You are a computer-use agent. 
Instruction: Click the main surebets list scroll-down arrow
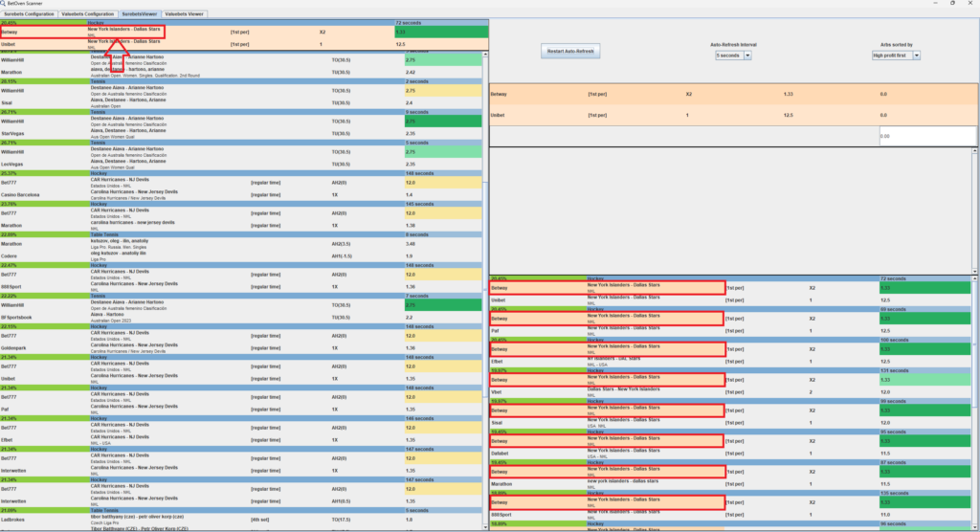click(485, 527)
